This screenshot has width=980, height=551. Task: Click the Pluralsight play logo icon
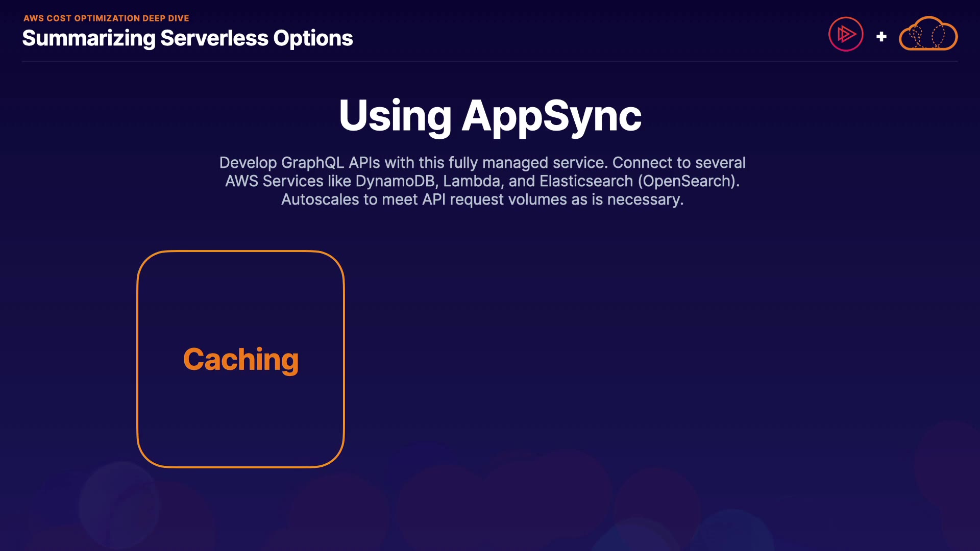pyautogui.click(x=846, y=34)
